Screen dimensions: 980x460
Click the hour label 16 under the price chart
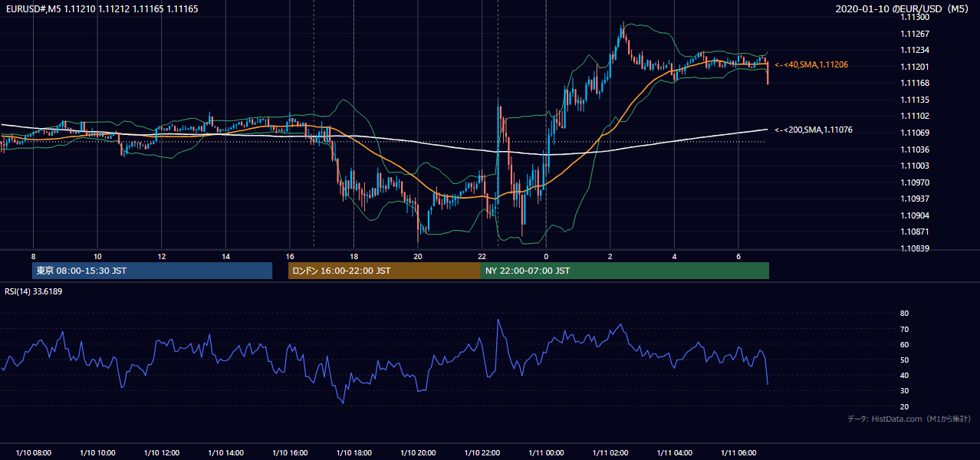click(x=290, y=256)
